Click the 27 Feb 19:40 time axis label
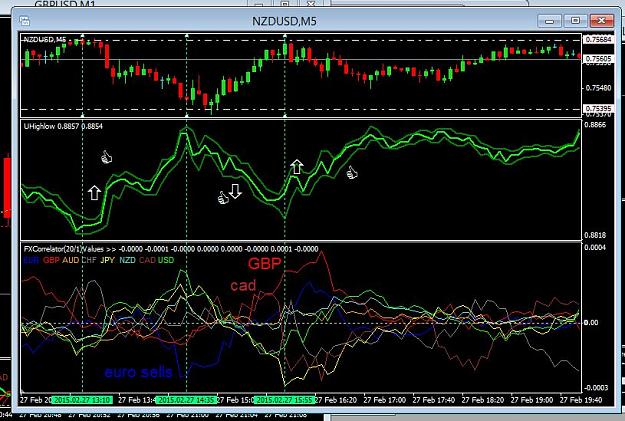The image size is (625, 421). coord(581,399)
